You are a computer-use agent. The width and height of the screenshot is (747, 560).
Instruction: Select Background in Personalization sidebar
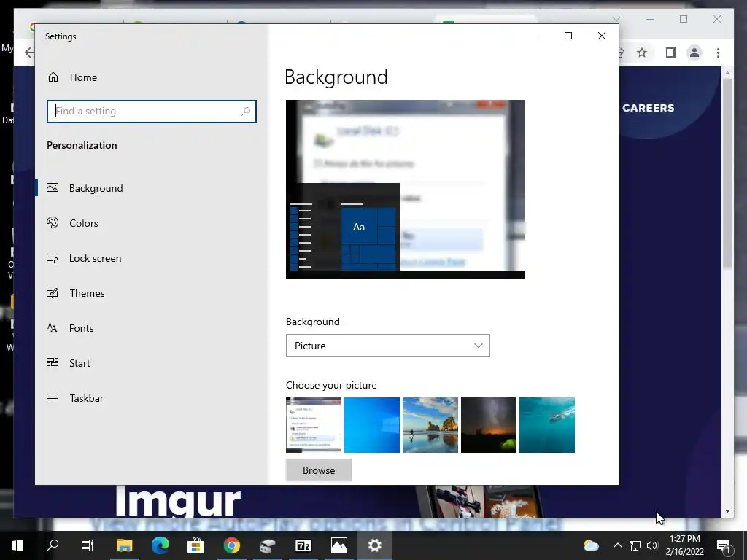(x=151, y=188)
